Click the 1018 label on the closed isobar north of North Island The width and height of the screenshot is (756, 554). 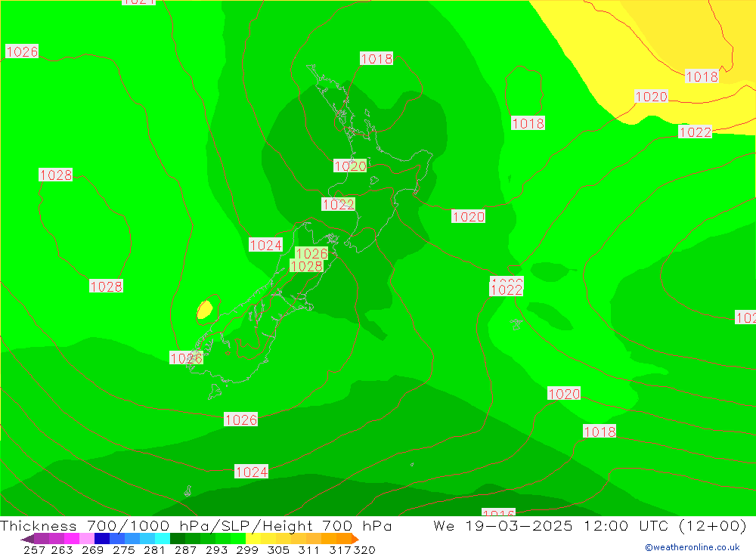376,59
